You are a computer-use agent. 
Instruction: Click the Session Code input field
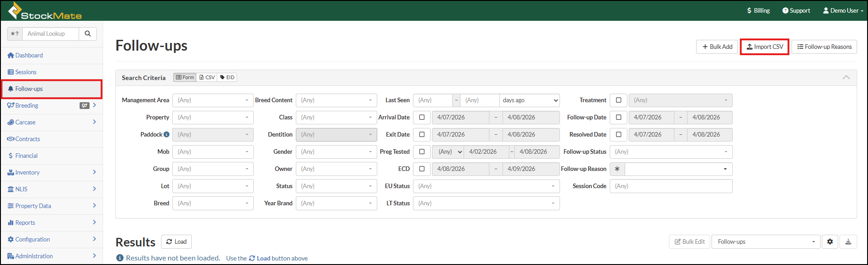point(671,186)
